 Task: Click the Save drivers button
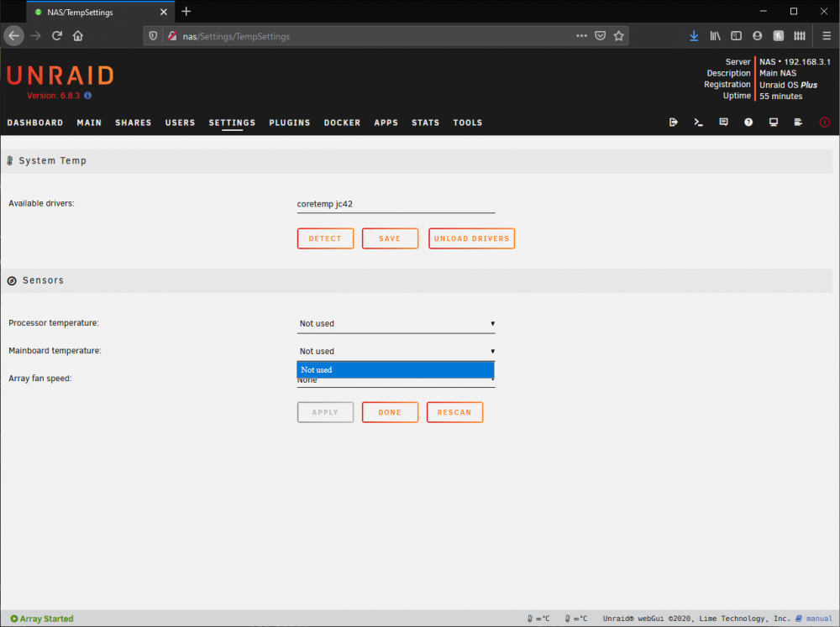pyautogui.click(x=390, y=238)
